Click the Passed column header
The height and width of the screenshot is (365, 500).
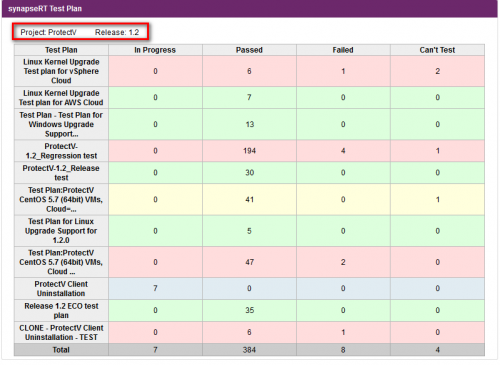coord(249,50)
